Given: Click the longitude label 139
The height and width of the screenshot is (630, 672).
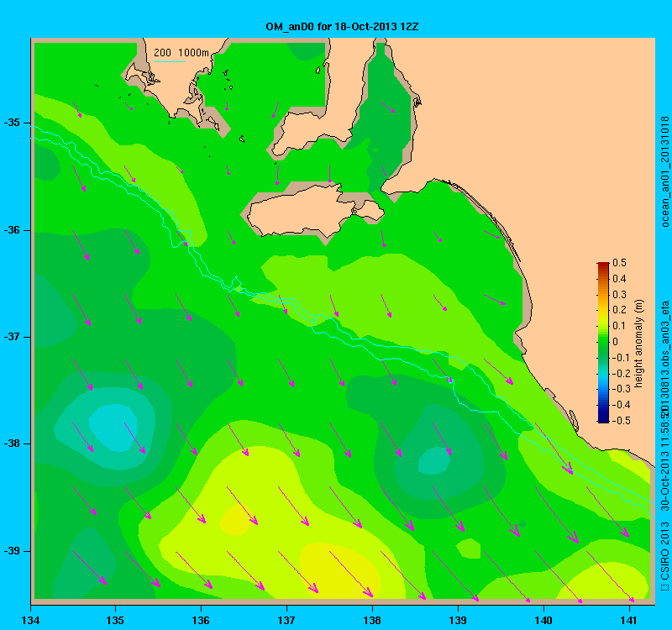Looking at the screenshot, I should pyautogui.click(x=458, y=620).
